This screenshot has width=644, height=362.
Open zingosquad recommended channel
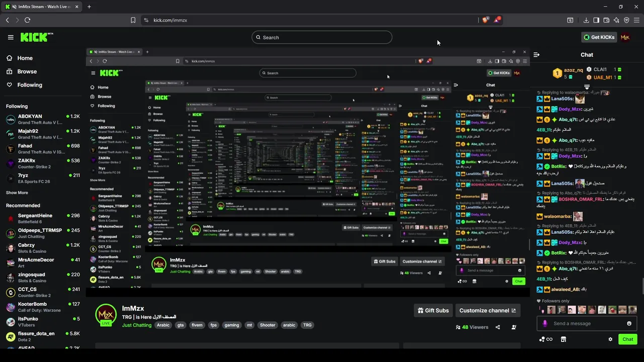click(x=43, y=278)
